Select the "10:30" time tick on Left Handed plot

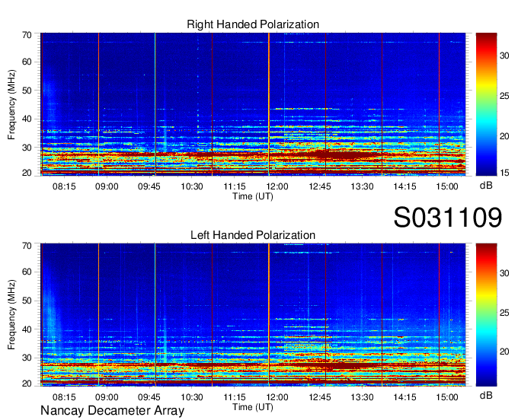(192, 397)
